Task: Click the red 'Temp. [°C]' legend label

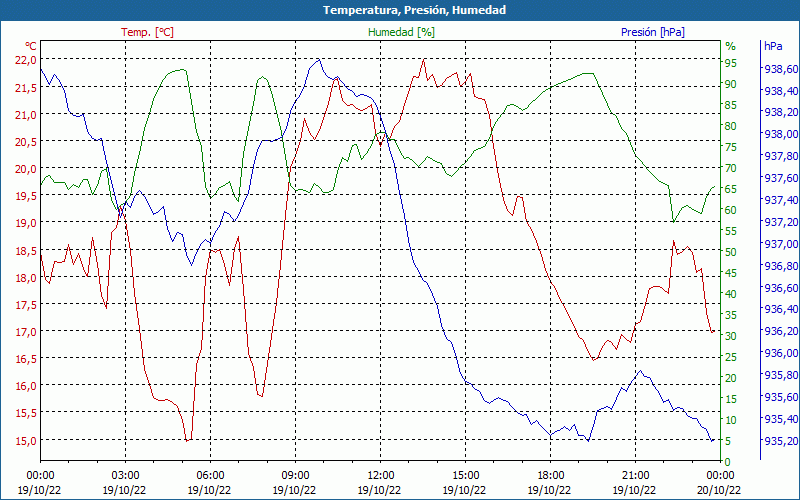Action: pos(147,32)
